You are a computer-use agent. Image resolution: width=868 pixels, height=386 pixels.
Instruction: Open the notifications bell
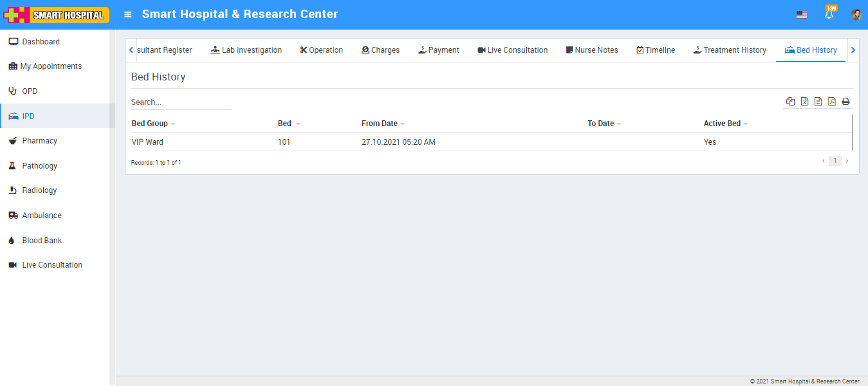829,15
